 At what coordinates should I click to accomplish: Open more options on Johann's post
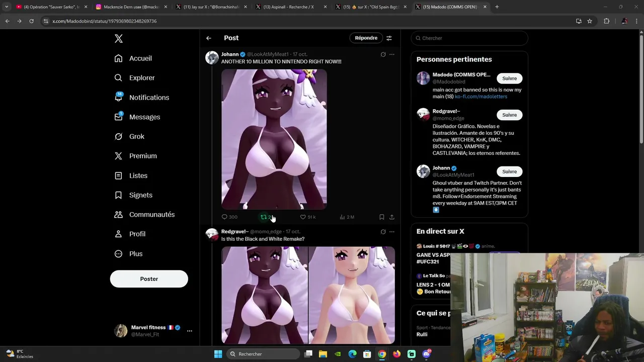coord(392,54)
